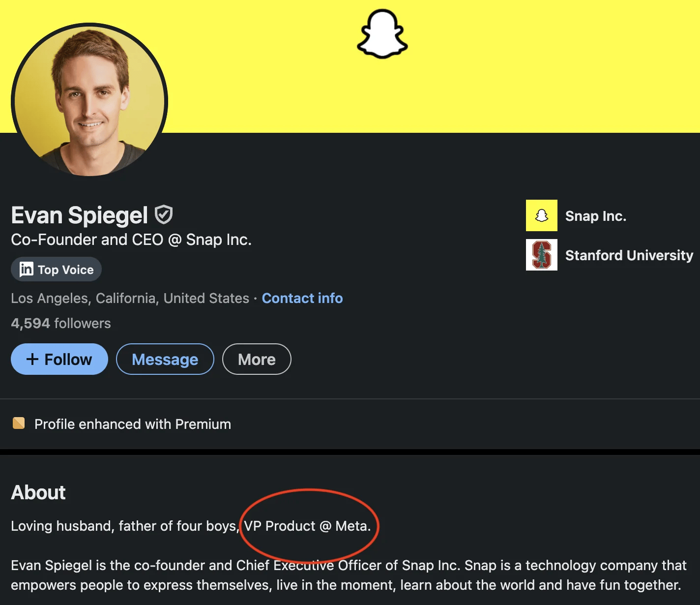Click the 4,594 followers count
700x605 pixels.
point(61,323)
